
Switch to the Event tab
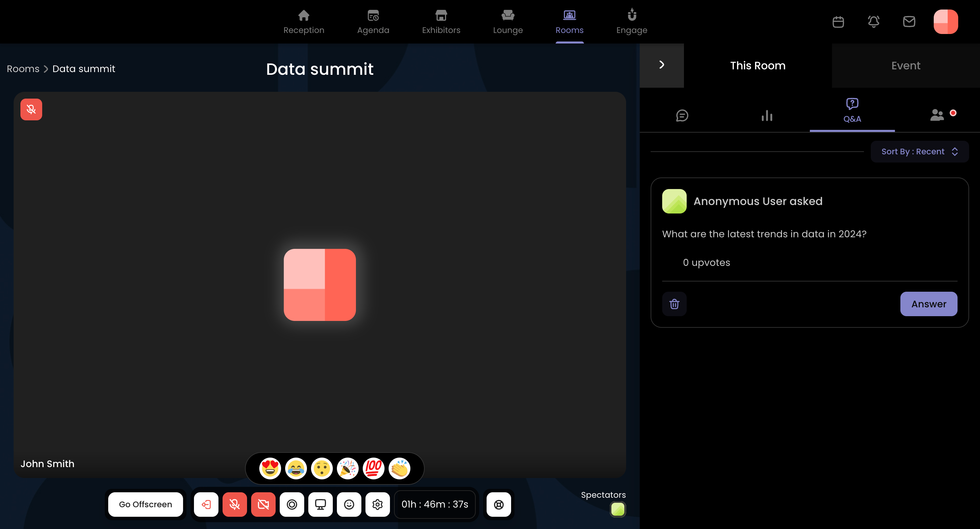[x=905, y=65]
